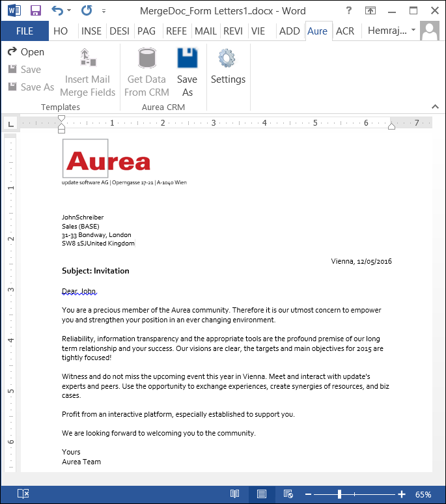Click the proofing errors icon in status bar
The height and width of the screenshot is (504, 446).
pyautogui.click(x=23, y=494)
